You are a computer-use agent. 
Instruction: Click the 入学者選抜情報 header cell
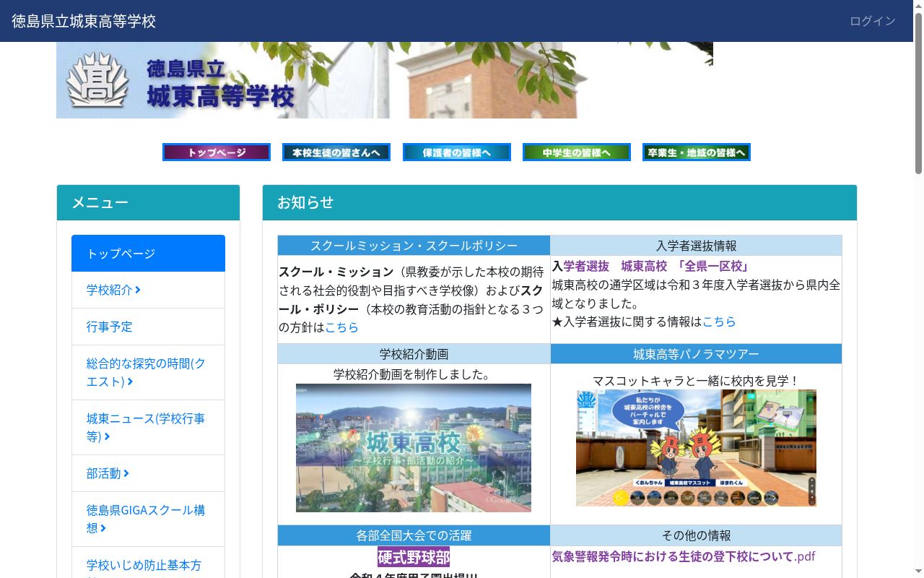pyautogui.click(x=696, y=246)
